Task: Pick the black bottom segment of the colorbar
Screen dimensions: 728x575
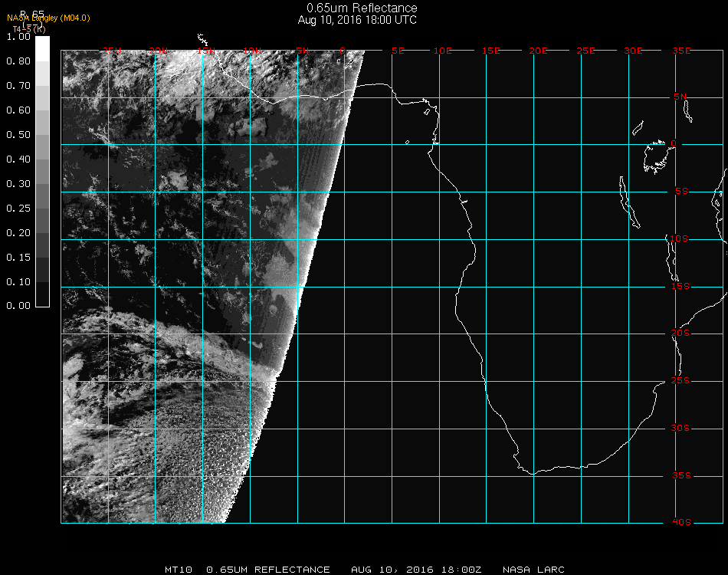Action: [42, 294]
